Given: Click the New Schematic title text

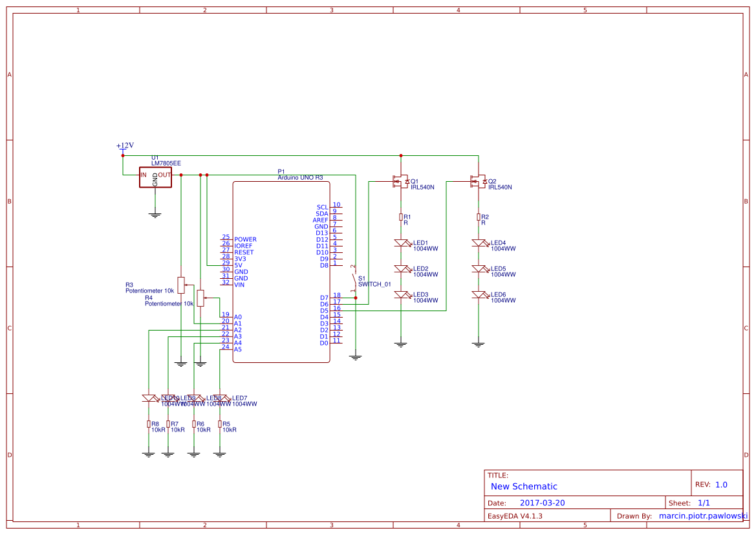Looking at the screenshot, I should [524, 486].
